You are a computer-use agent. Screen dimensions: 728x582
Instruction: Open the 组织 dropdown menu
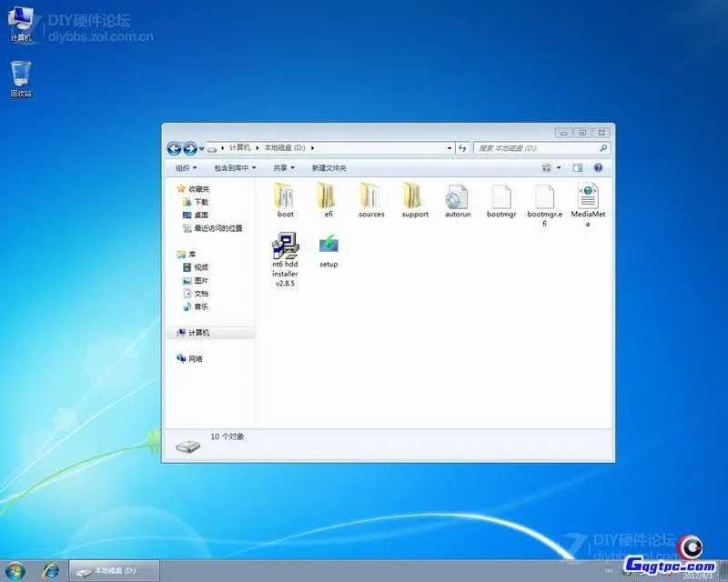click(185, 168)
